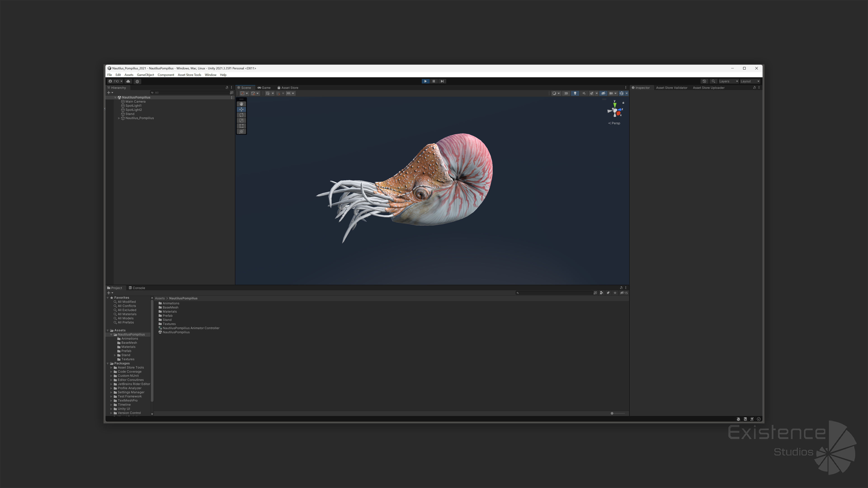Toggle scene gizmos button
Viewport: 868px width, 488px height.
click(621, 93)
